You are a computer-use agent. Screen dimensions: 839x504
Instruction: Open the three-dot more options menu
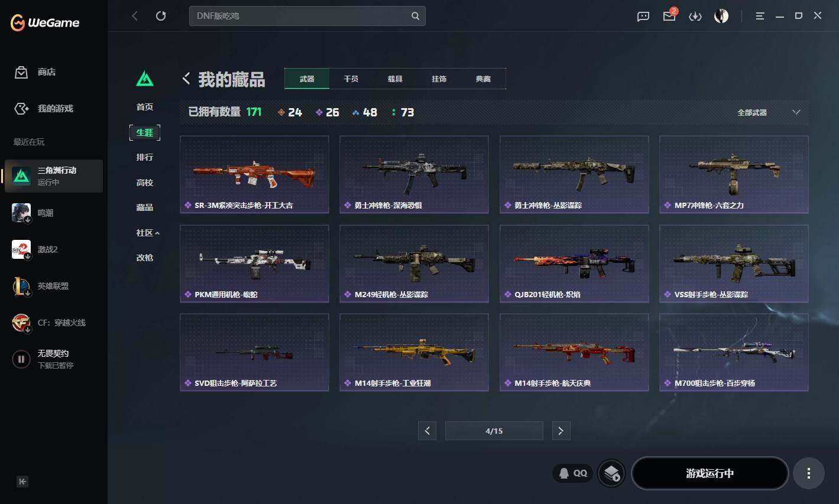(808, 473)
